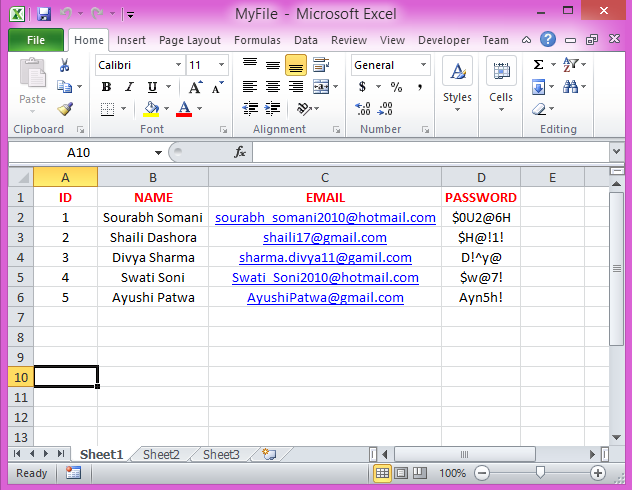Image resolution: width=632 pixels, height=490 pixels.
Task: Click the Fill down icon
Action: tap(538, 87)
